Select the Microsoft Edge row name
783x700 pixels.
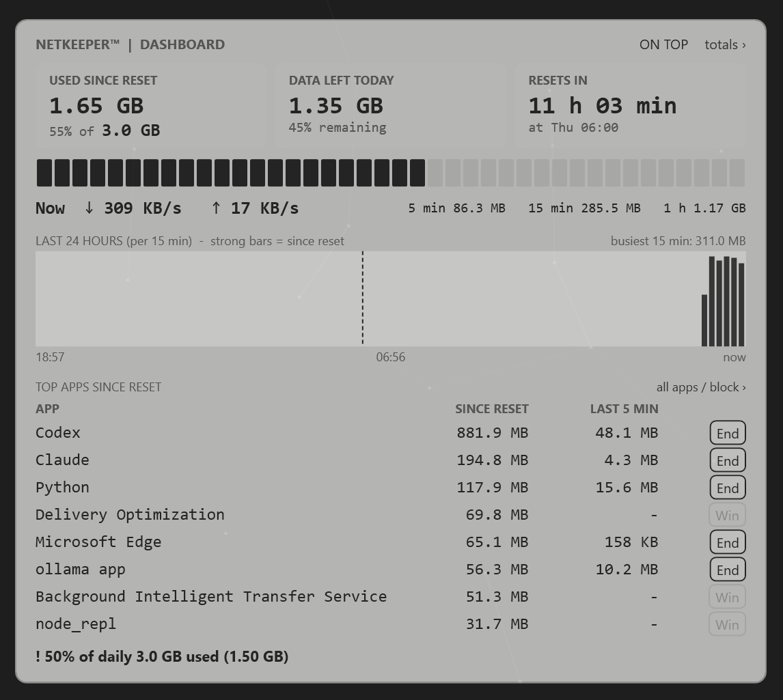click(x=98, y=542)
